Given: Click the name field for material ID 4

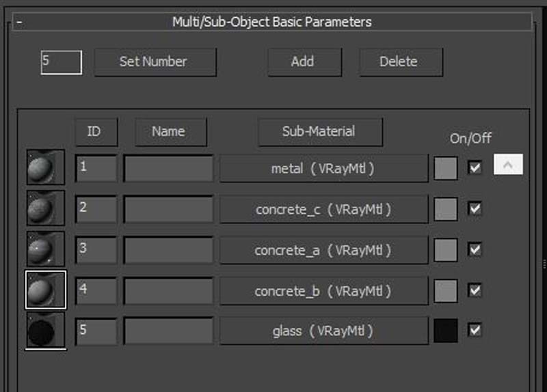Looking at the screenshot, I should pos(168,291).
